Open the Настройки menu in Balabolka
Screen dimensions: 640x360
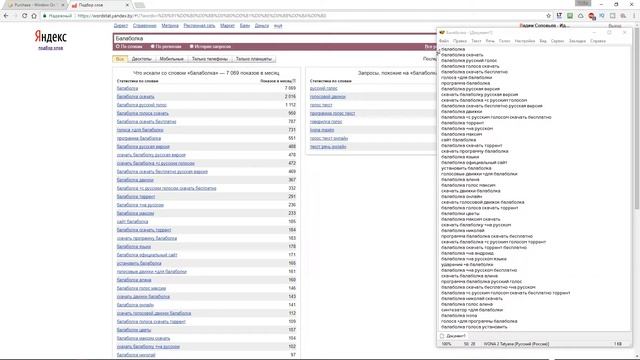tap(525, 41)
